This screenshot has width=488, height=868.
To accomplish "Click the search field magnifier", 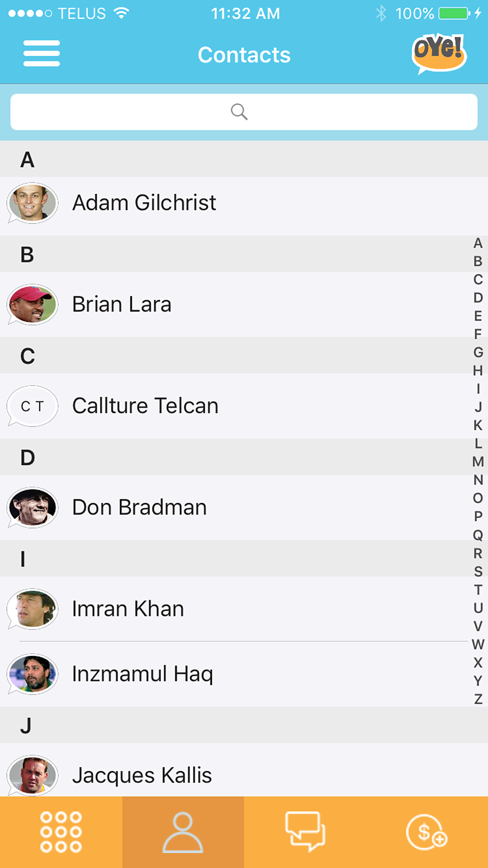I will 239,112.
